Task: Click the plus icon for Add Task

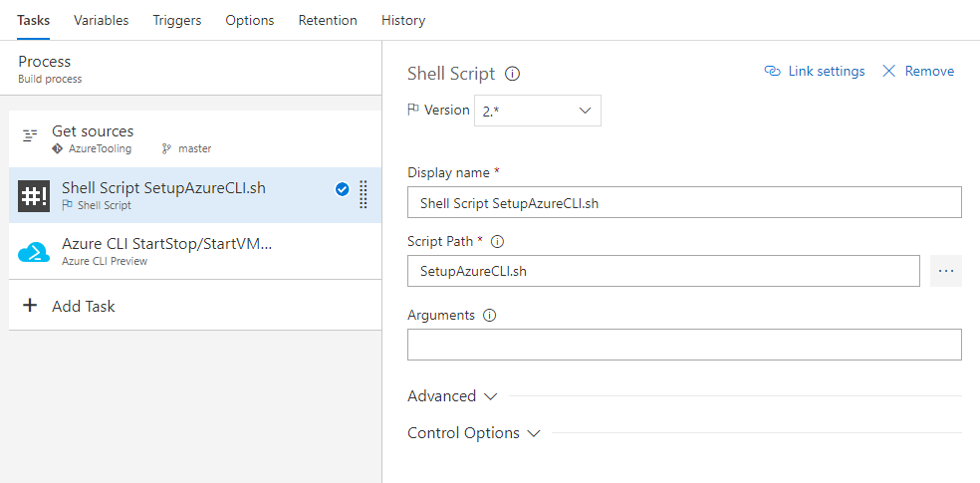Action: click(30, 306)
